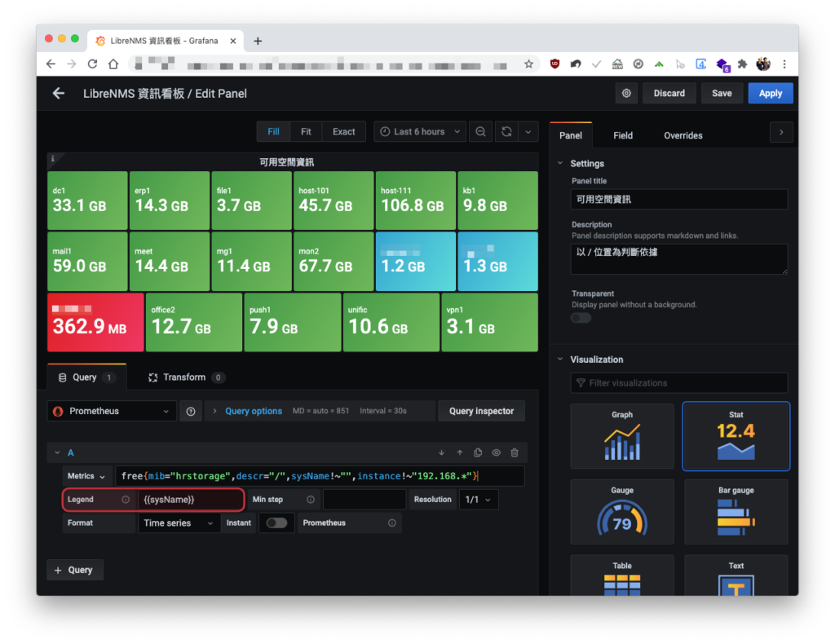
Task: Collapse the options pane with chevron
Action: (781, 132)
